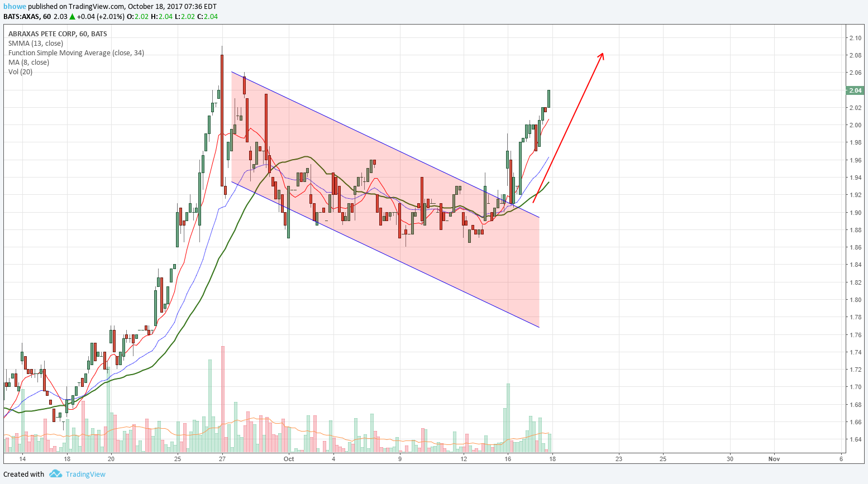Click the BATS:AXAS, 60 symbol label
Viewport: 868px width, 484px height.
pyautogui.click(x=27, y=17)
